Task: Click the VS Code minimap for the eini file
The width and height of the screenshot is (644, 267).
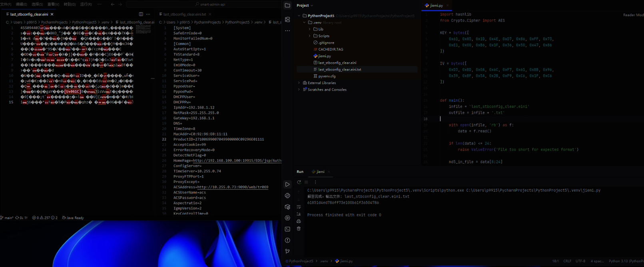Action: pos(143,30)
